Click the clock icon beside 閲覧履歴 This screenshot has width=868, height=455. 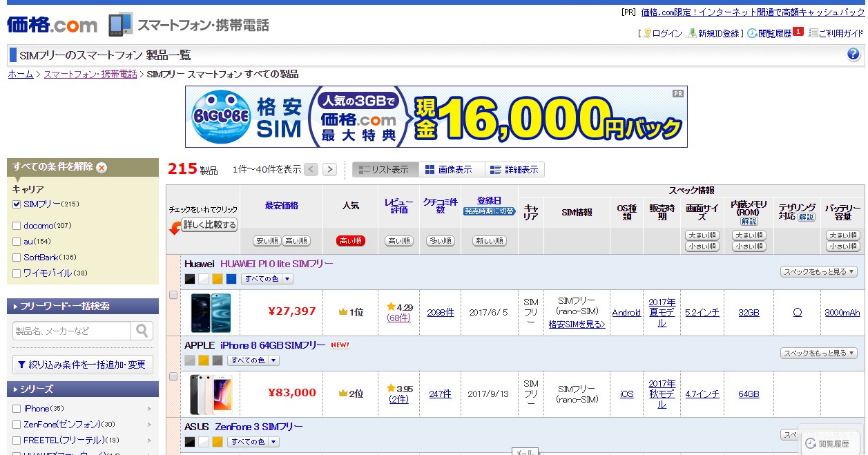(x=752, y=33)
